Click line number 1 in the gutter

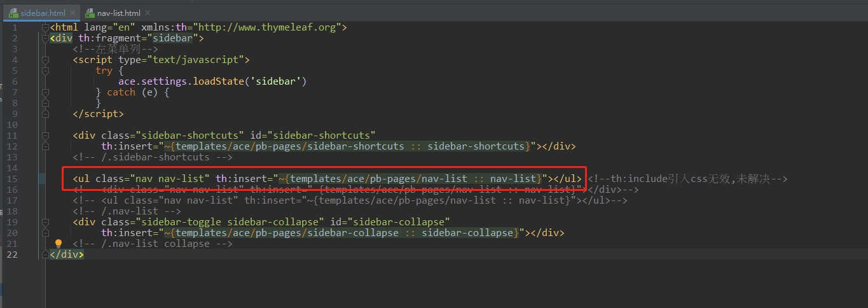(15, 27)
